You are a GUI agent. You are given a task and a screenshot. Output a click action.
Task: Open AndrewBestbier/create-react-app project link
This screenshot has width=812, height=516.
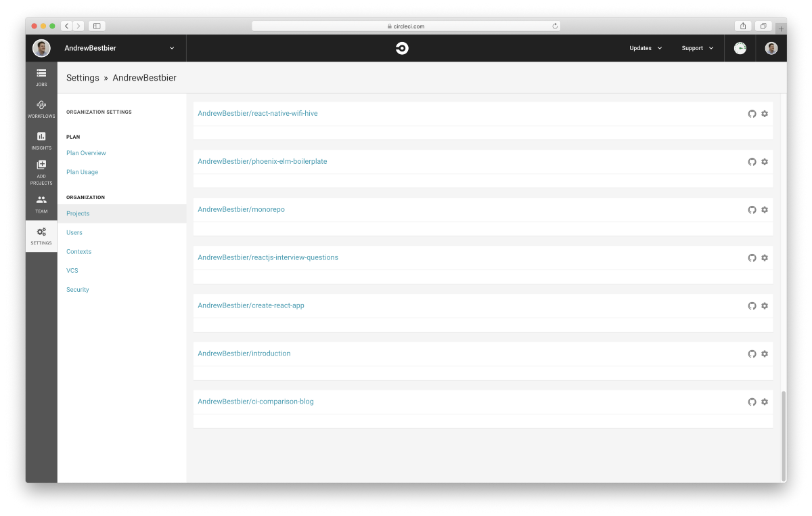coord(251,305)
